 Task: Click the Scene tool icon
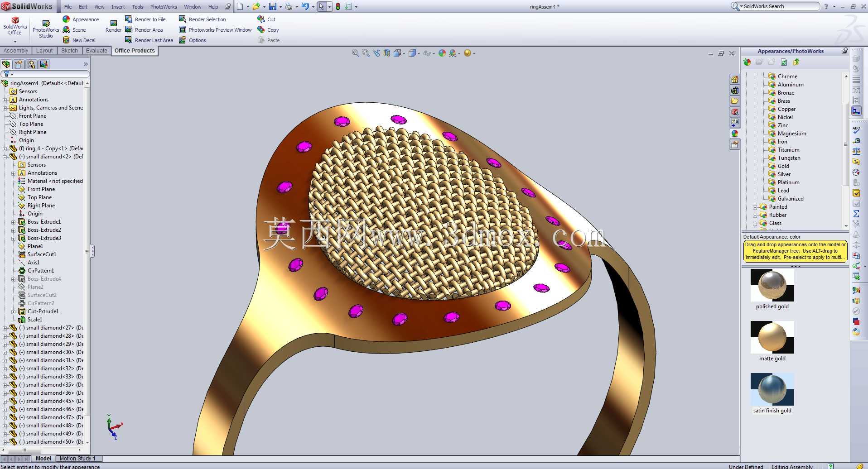tap(66, 30)
